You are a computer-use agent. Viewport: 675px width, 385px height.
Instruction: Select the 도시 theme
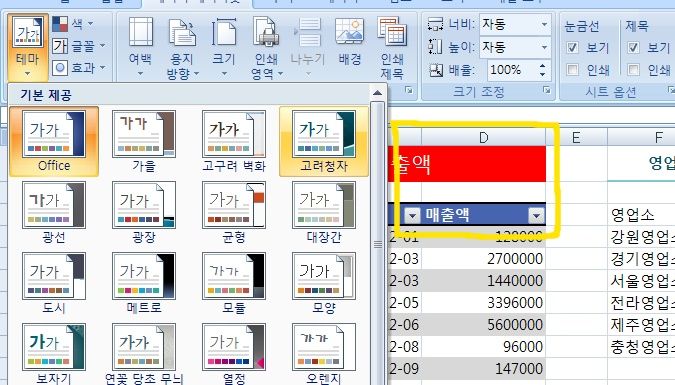(54, 283)
